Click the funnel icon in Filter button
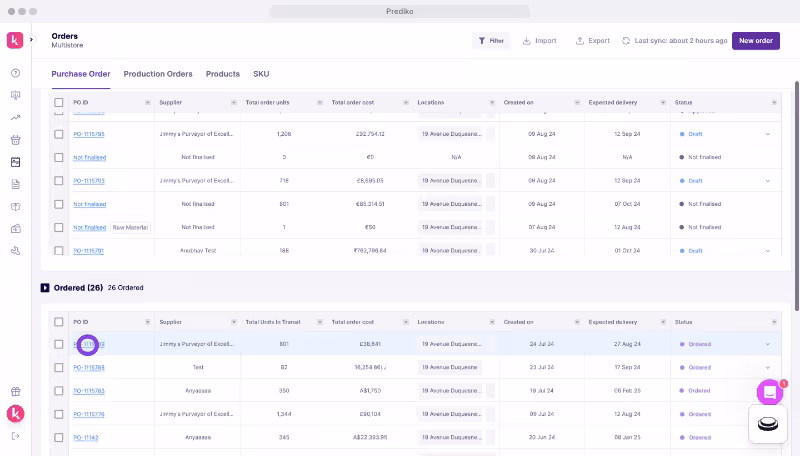Screen dimensions: 800x456 pyautogui.click(x=482, y=41)
